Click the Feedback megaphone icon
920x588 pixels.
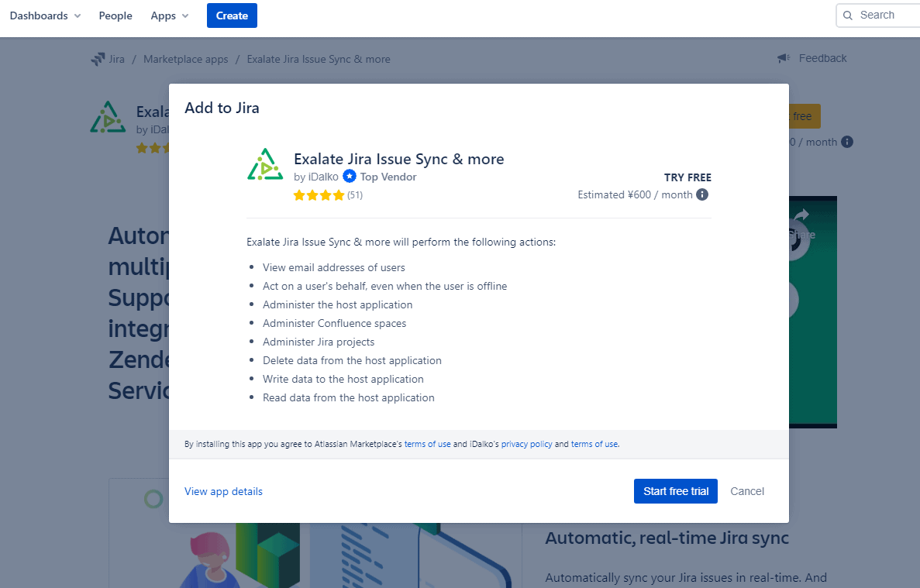tap(784, 58)
